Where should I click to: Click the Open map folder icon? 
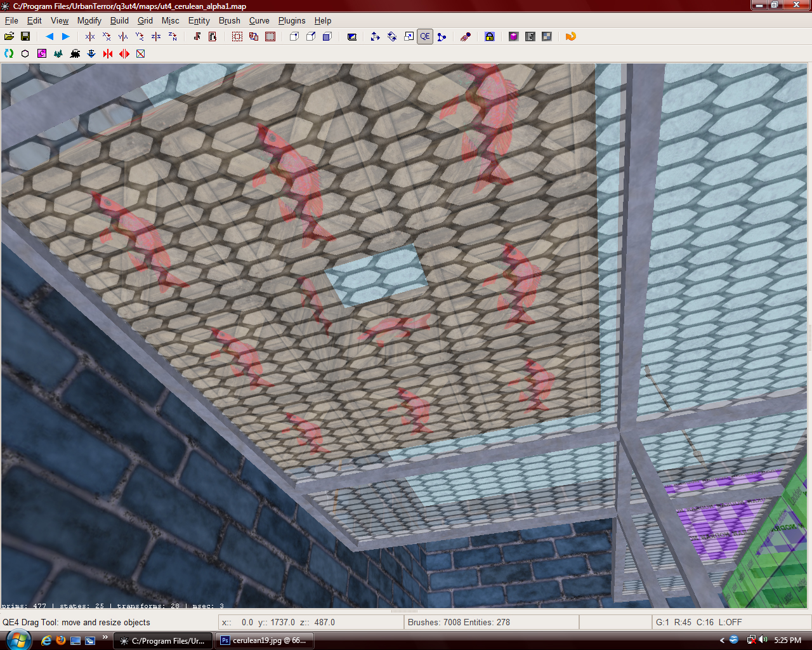click(9, 37)
